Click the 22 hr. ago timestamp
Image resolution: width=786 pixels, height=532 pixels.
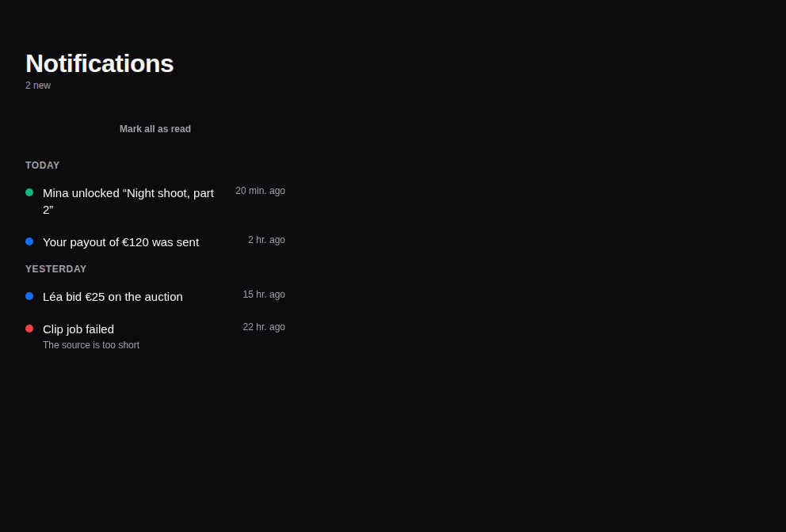point(264,327)
